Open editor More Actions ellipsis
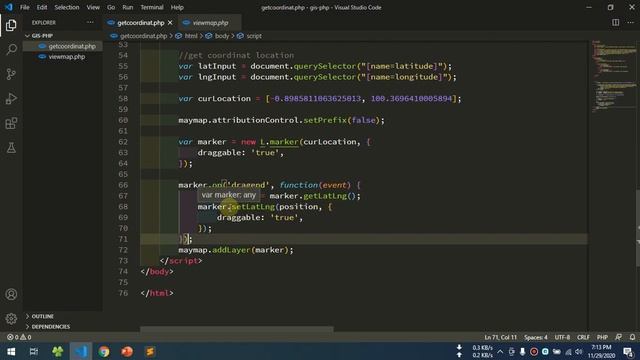The width and height of the screenshot is (640, 360). pyautogui.click(x=631, y=22)
